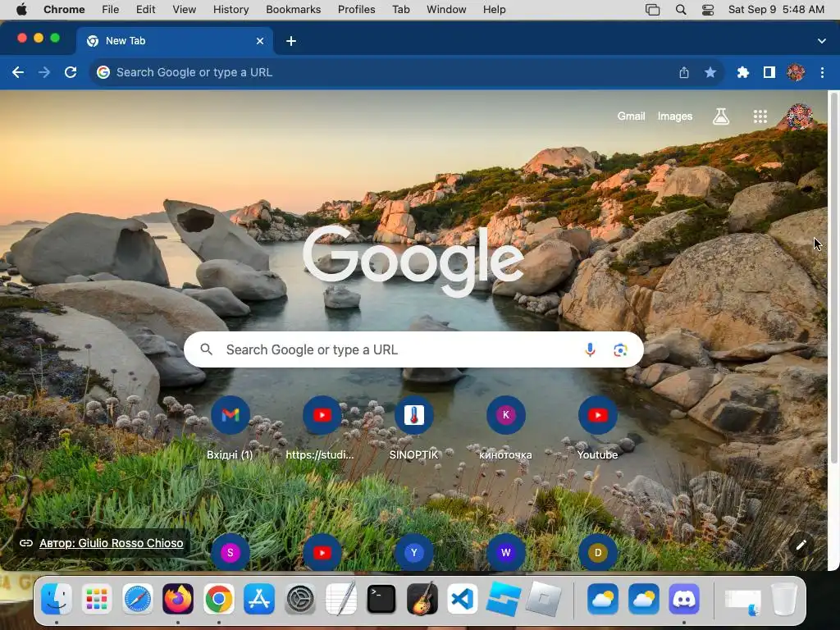The image size is (840, 630).
Task: Search by image with Google Lens
Action: tap(620, 349)
